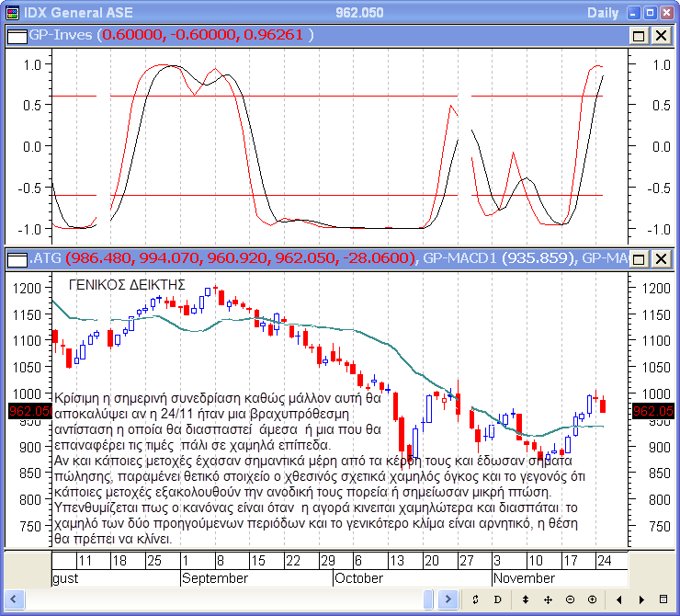This screenshot has width=680, height=616.
Task: Zoom out using the minus magnifier
Action: 570,599
